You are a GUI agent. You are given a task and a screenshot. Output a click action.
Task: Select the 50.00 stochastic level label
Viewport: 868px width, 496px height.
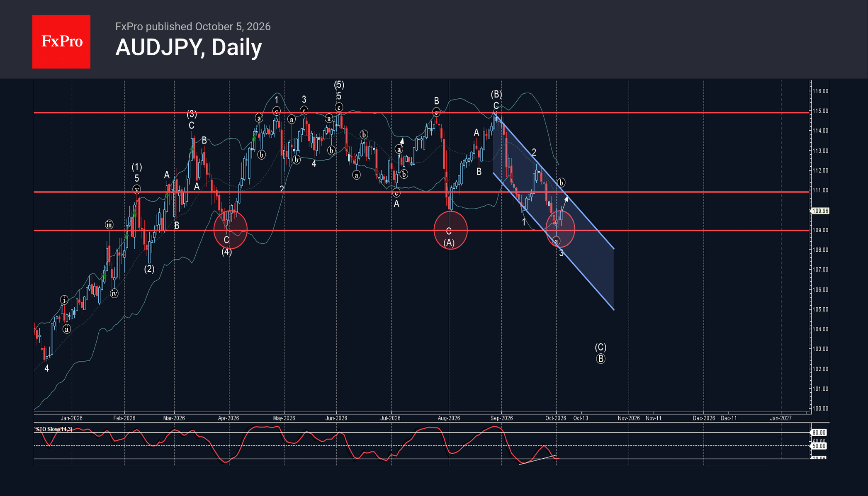819,446
